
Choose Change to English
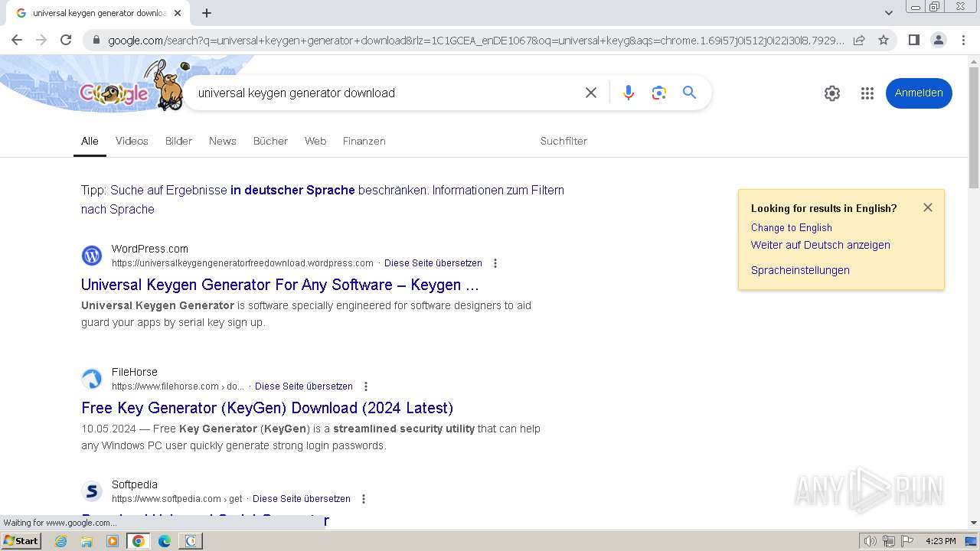point(791,227)
